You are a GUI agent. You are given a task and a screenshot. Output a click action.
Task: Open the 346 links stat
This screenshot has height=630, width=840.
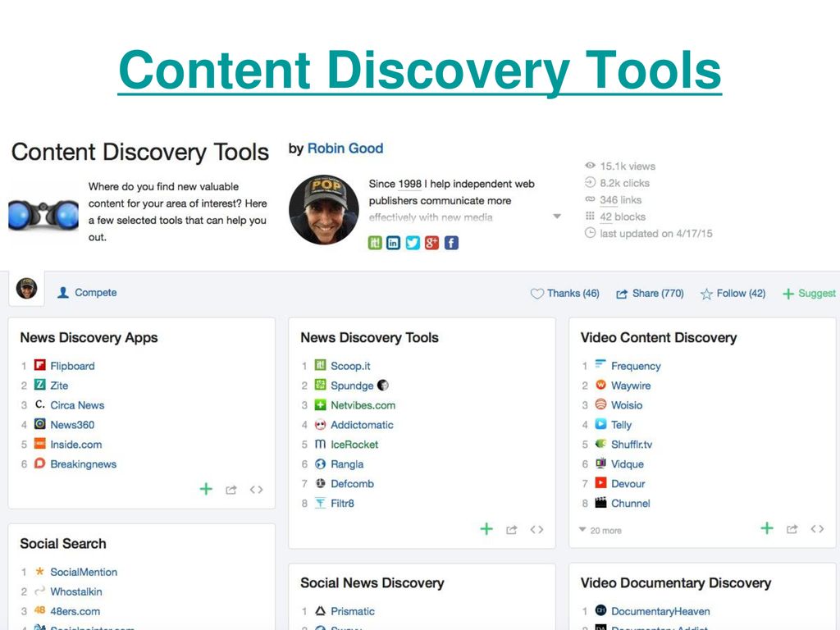coord(620,200)
